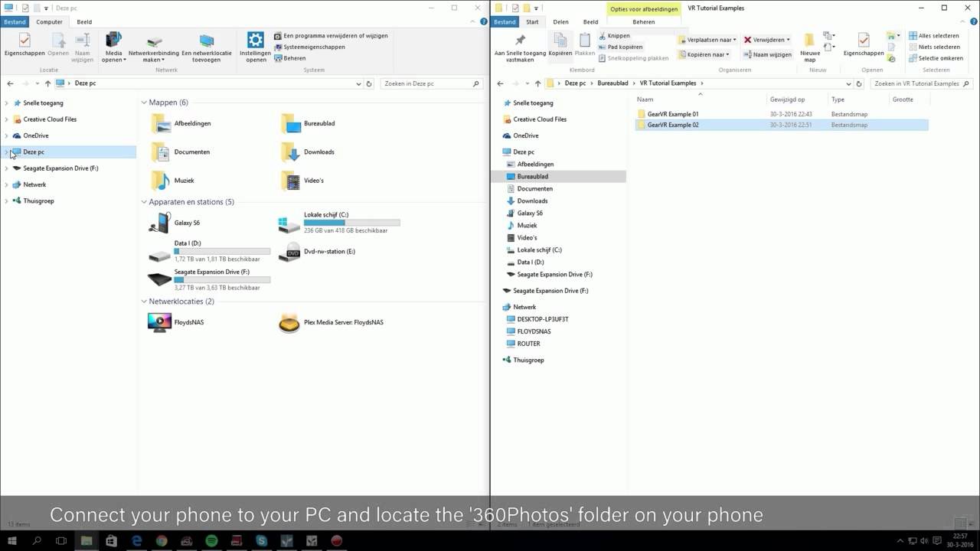Open the Bureaublad folder in Mappen section
The image size is (980, 551).
308,123
